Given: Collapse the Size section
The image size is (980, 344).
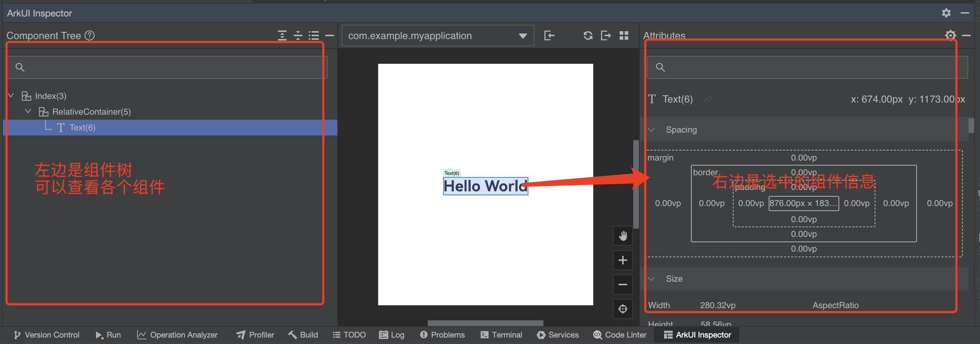Looking at the screenshot, I should pos(651,279).
